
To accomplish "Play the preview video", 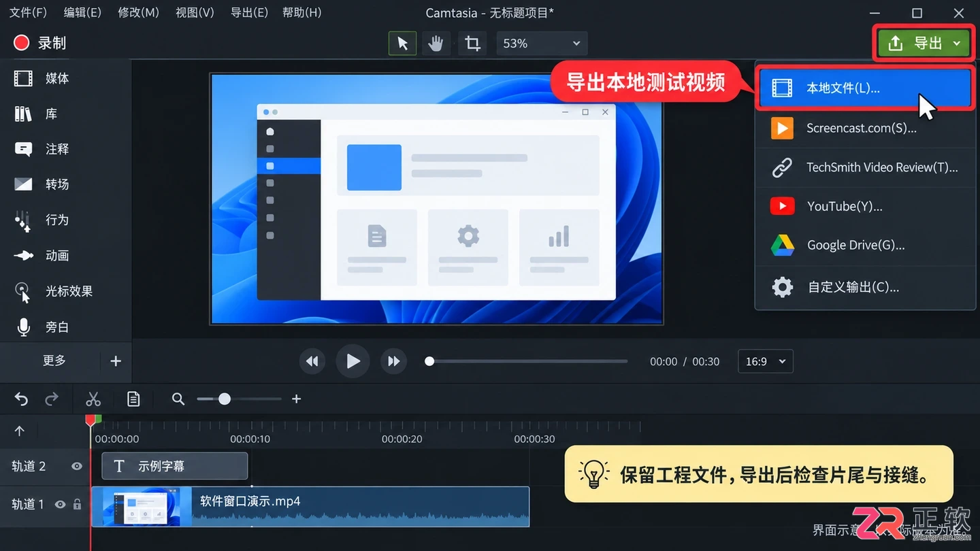I will (x=353, y=361).
